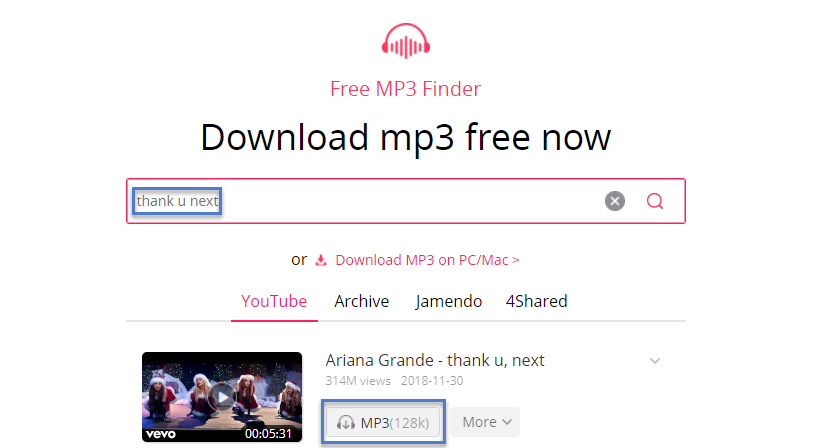Open the Jamendo tab
822x448 pixels.
[448, 301]
